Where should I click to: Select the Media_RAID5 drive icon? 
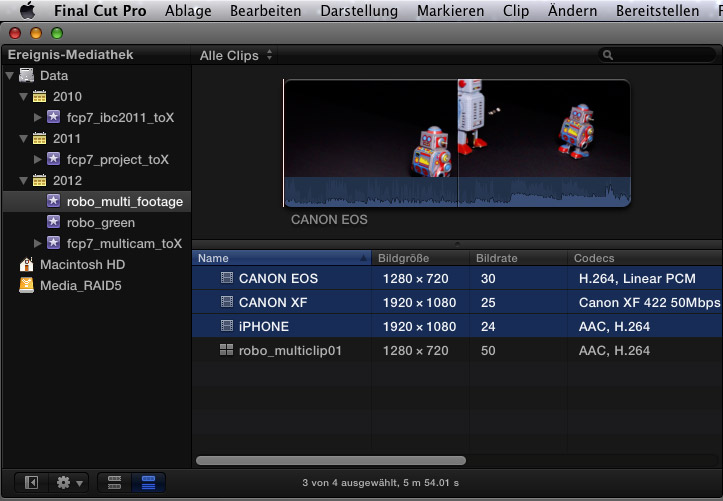click(x=27, y=286)
